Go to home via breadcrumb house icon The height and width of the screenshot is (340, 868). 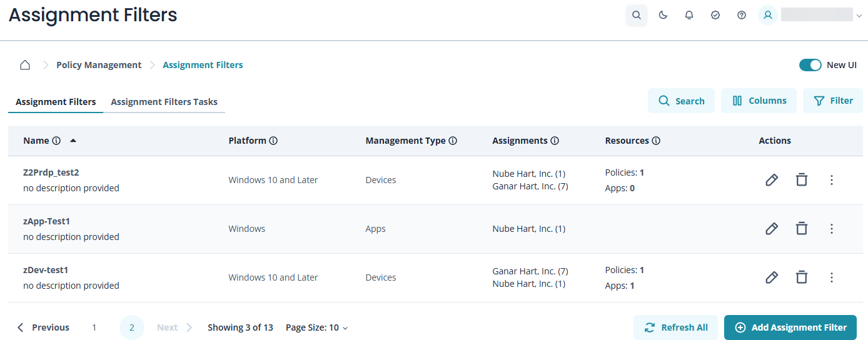click(x=25, y=65)
